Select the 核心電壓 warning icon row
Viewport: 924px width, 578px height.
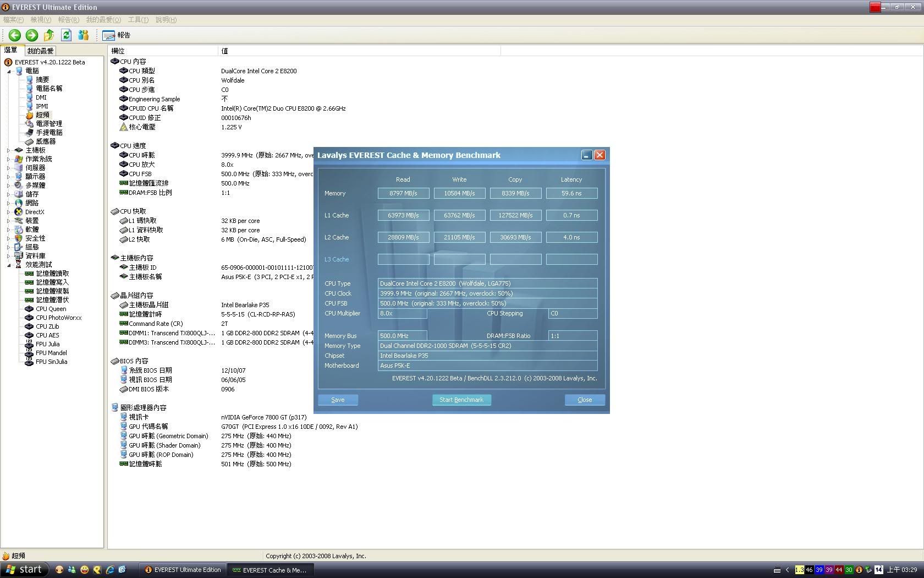[x=124, y=127]
